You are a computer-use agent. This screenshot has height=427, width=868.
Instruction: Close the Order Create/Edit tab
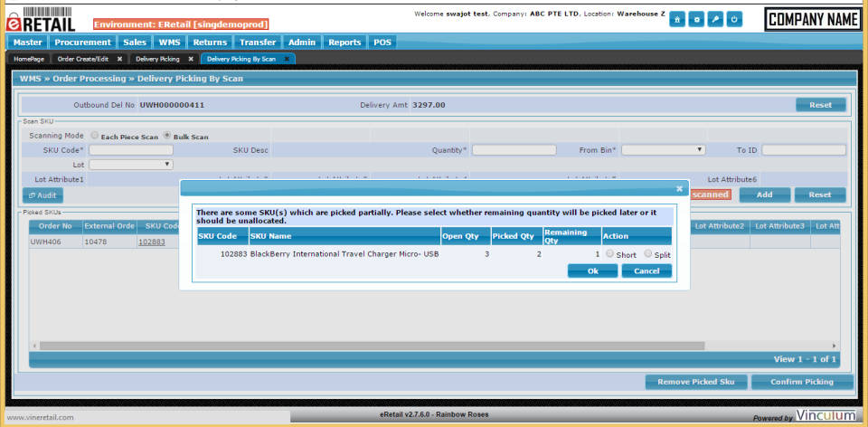[x=119, y=59]
